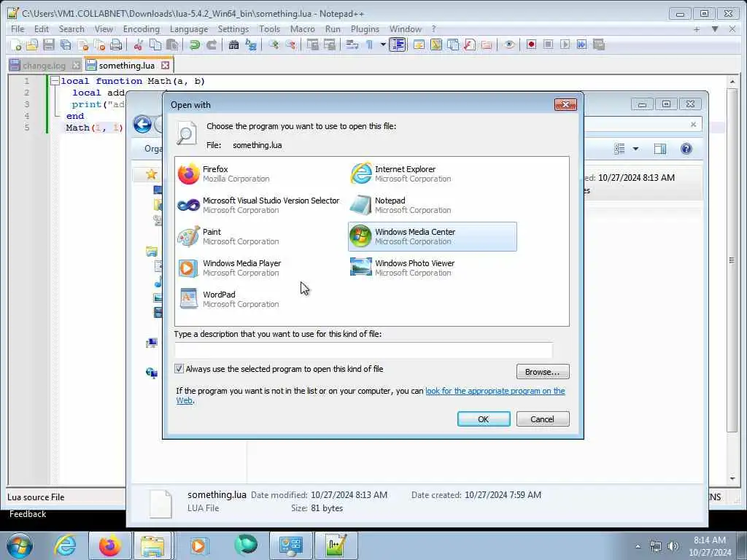747x560 pixels.
Task: Open Find using the binoculars icon
Action: point(233,44)
